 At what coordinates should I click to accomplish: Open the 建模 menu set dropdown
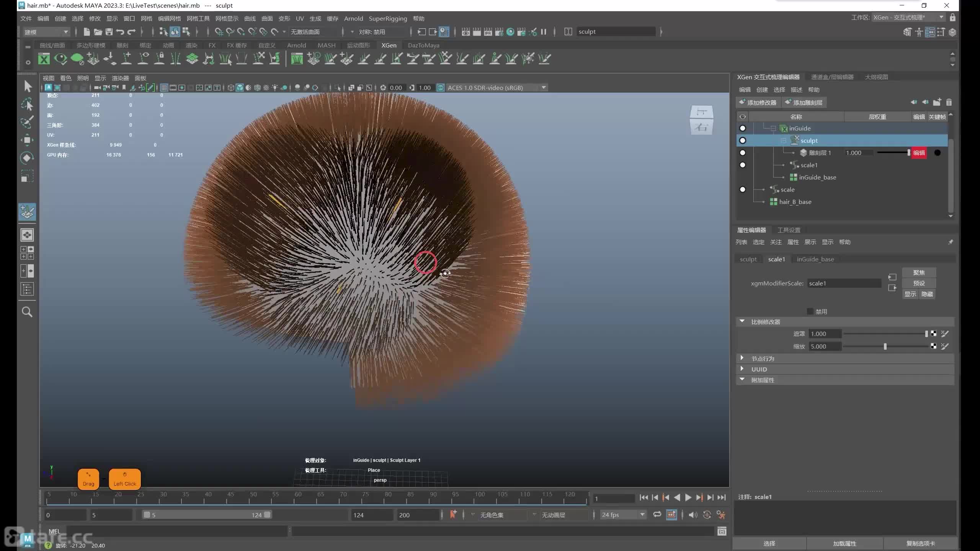tap(46, 32)
